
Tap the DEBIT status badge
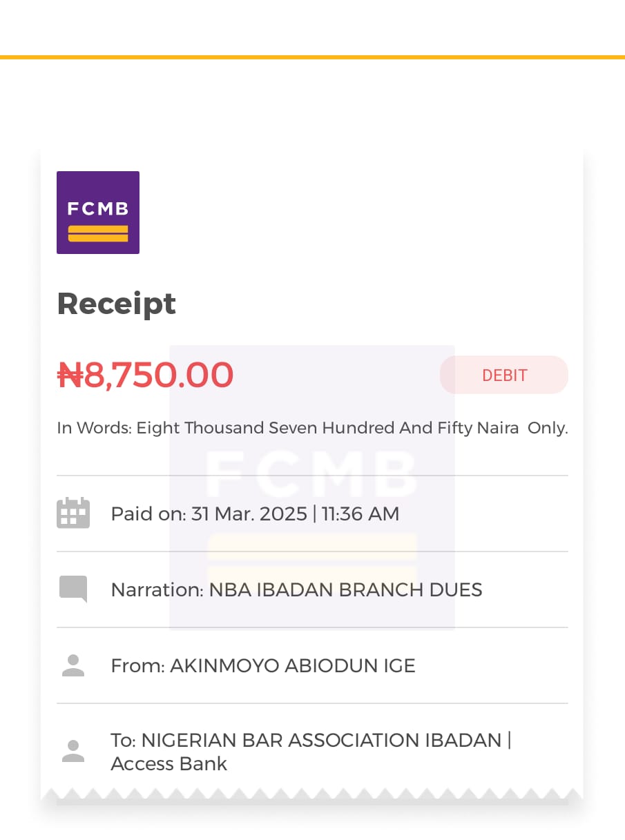coord(504,375)
